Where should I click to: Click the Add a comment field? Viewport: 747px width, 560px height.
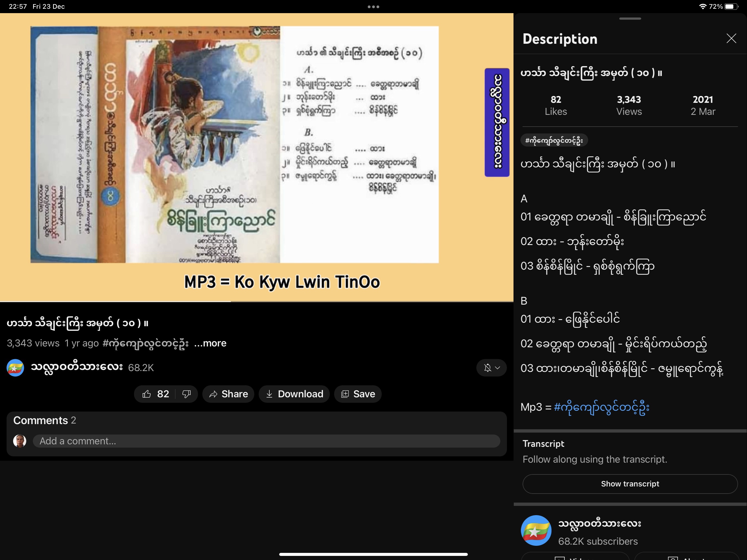266,441
